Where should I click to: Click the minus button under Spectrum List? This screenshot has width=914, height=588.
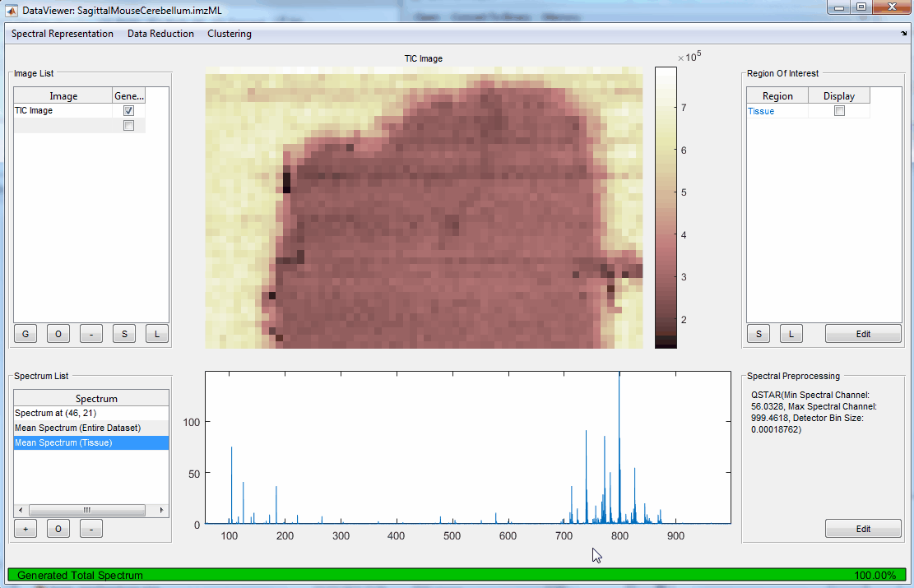pos(90,528)
